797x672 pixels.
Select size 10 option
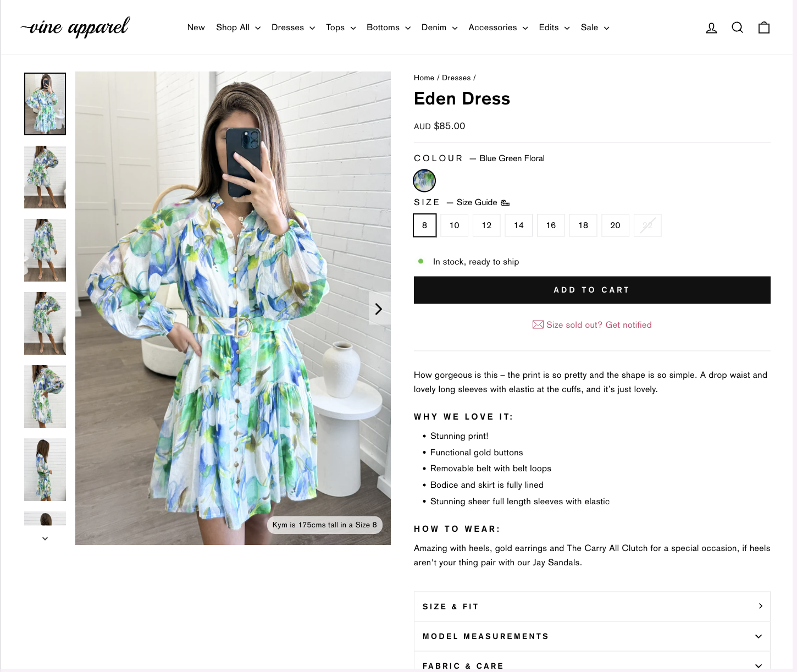tap(454, 225)
